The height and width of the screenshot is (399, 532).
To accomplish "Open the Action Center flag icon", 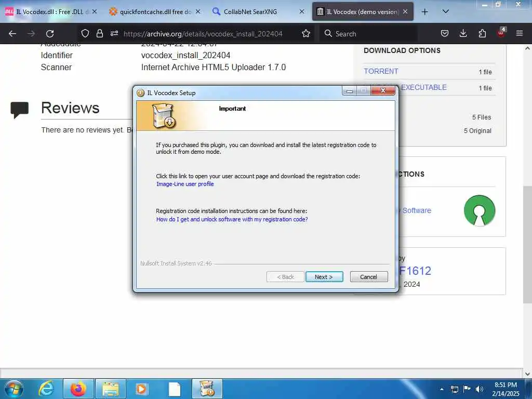I will [467, 389].
